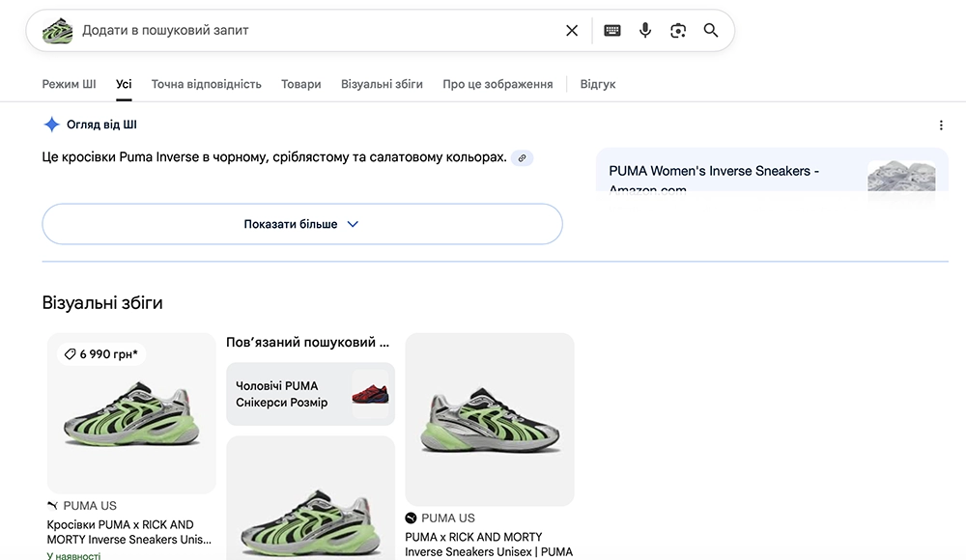Screen dimensions: 966x560
Task: Open the Про це зображення tab
Action: [497, 84]
